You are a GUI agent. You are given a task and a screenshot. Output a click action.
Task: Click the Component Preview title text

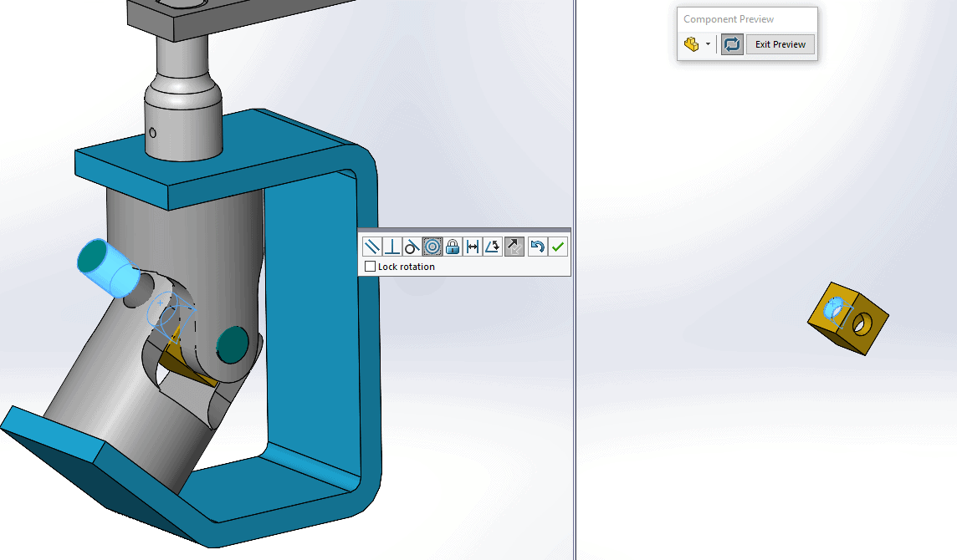click(728, 19)
